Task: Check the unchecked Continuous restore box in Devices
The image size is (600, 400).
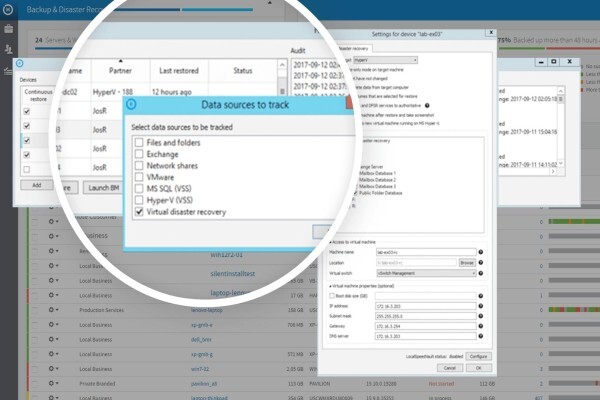Action: pyautogui.click(x=26, y=169)
